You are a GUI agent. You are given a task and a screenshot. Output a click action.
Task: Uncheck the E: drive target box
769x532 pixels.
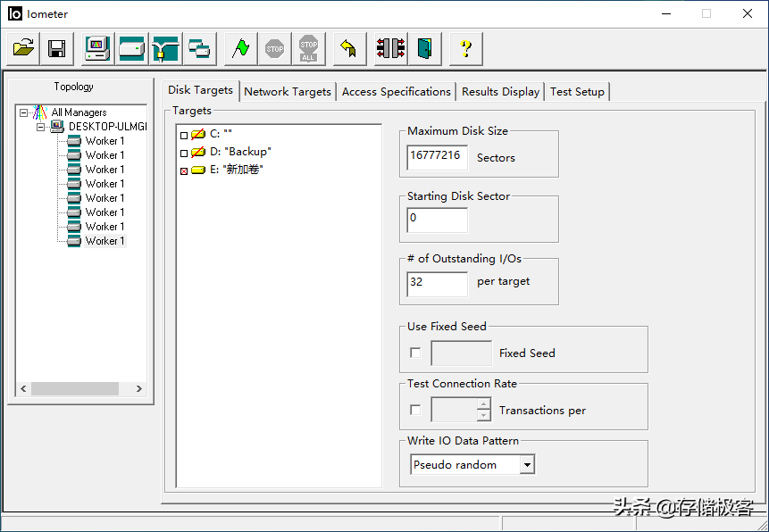(184, 171)
